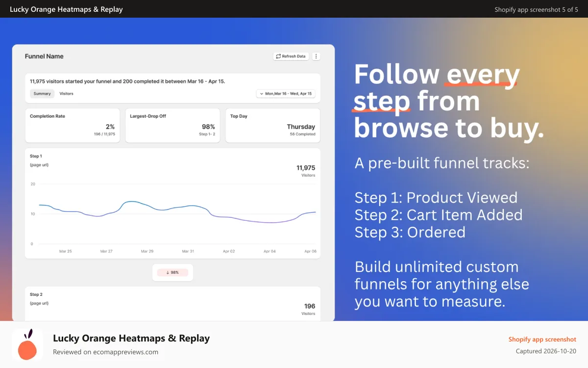Click the Refresh Data button
Image resolution: width=588 pixels, height=368 pixels.
click(291, 56)
